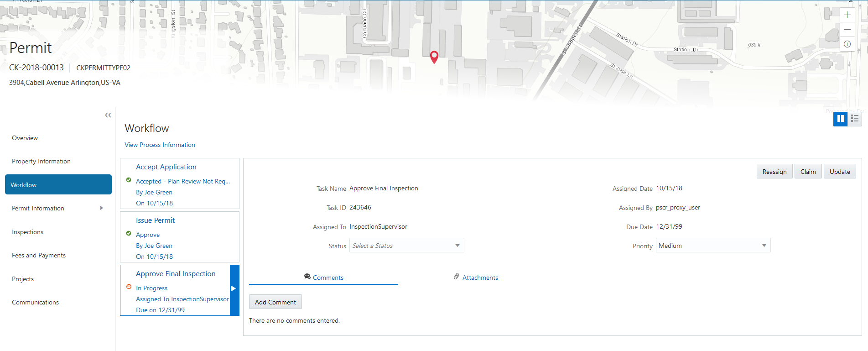Click Assigned To InspectionSupervisor in task list

(x=182, y=299)
